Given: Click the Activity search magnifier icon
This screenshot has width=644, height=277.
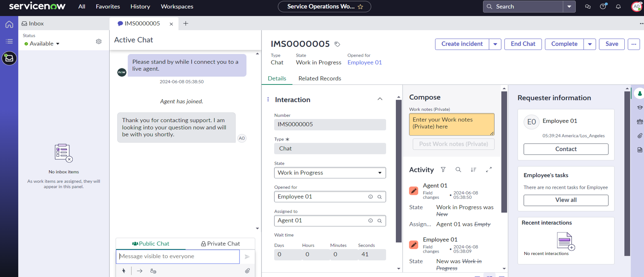Looking at the screenshot, I should pos(458,170).
